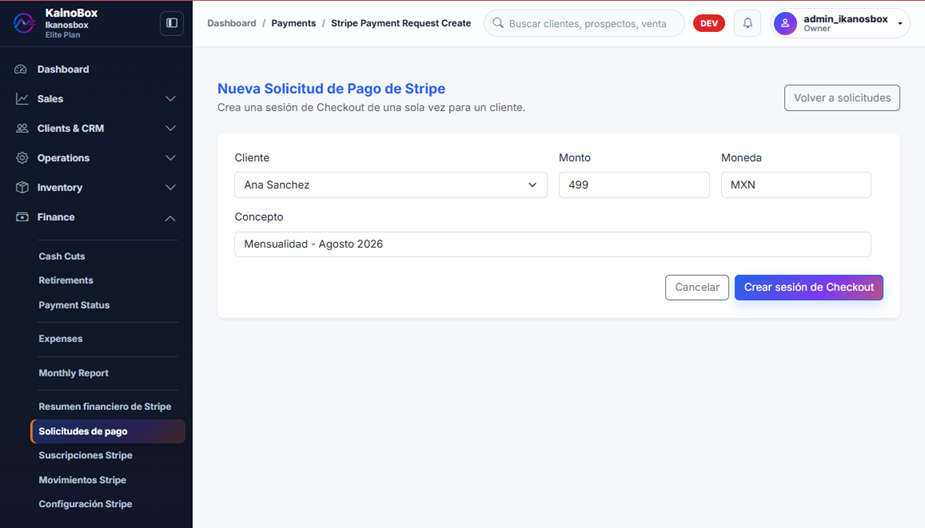
Task: Click the Cliente field label
Action: click(252, 158)
